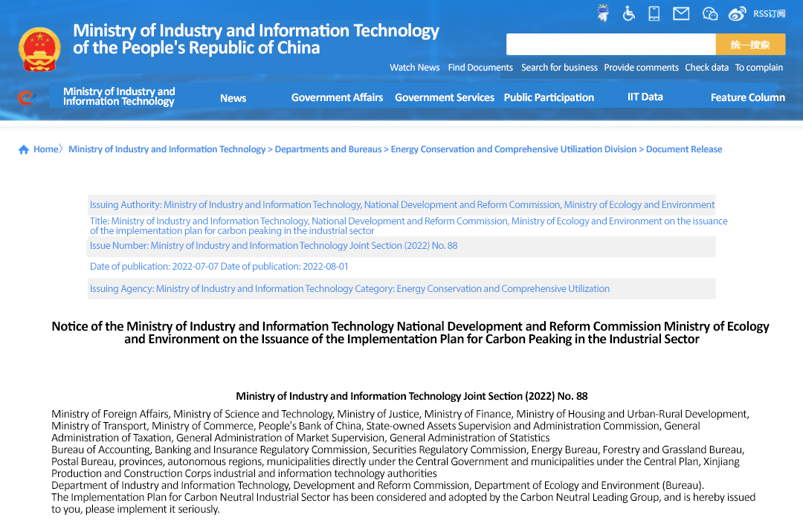Screen dimensions: 803x532
Task: Open the IIT Data menu
Action: point(645,97)
